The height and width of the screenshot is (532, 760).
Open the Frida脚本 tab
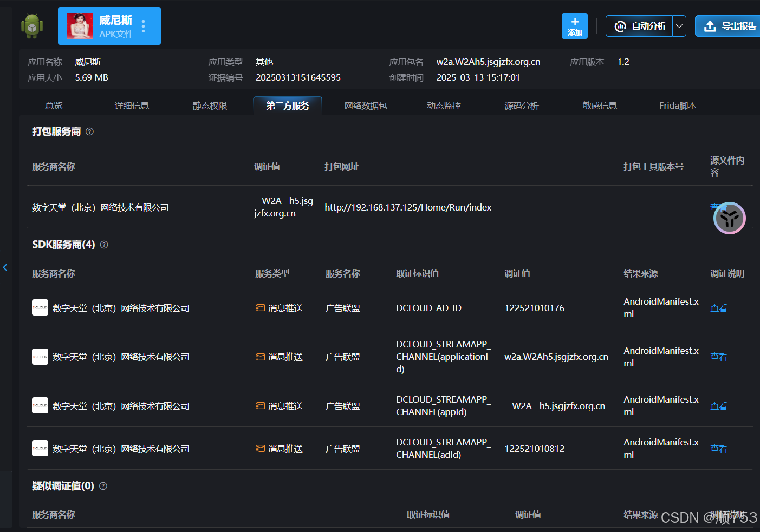678,106
